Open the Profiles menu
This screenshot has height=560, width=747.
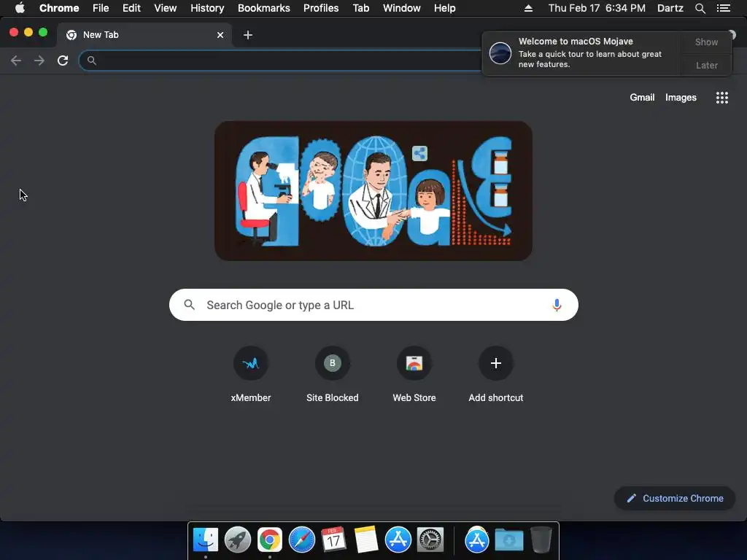(321, 8)
